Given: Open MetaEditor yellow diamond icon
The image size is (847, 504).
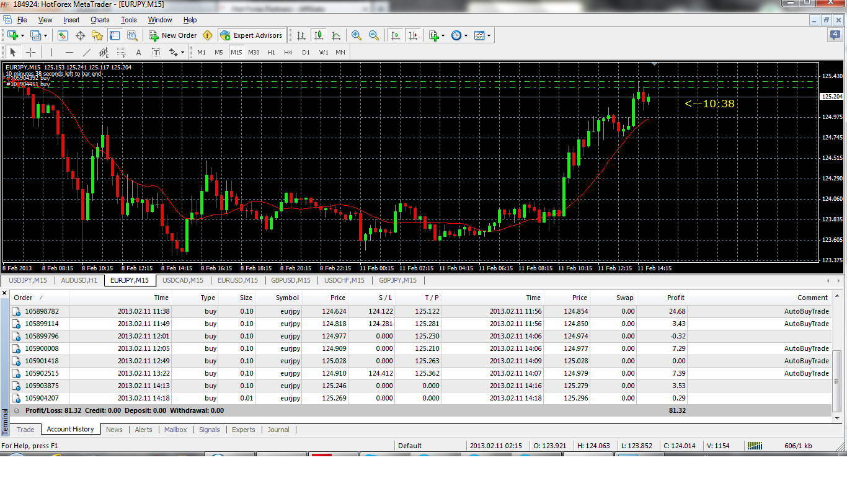Looking at the screenshot, I should 208,35.
